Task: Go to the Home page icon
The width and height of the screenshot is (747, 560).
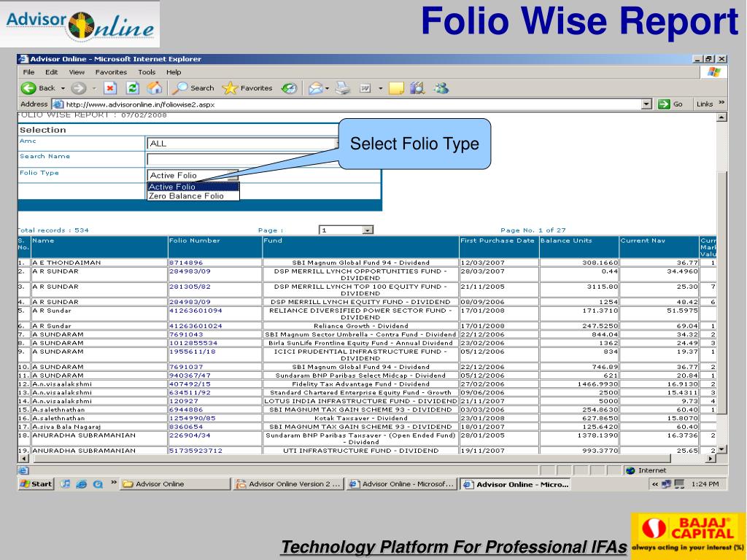Action: (155, 88)
